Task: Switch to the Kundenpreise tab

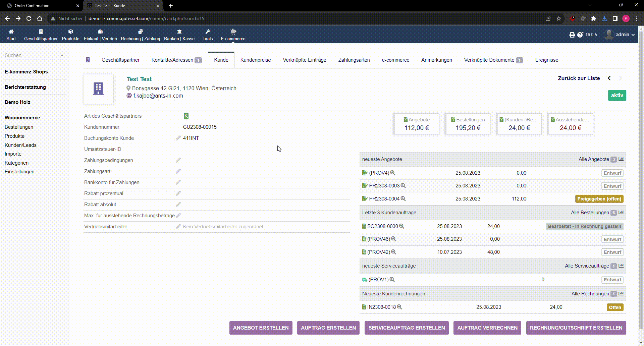Action: 256,60
